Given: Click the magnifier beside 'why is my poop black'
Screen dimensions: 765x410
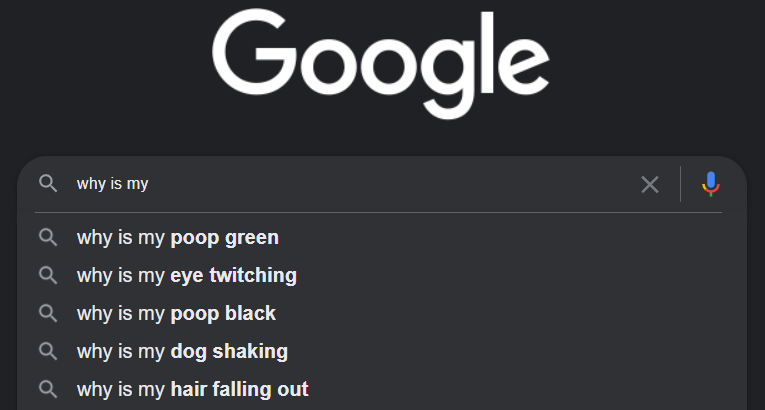Looking at the screenshot, I should tap(48, 313).
